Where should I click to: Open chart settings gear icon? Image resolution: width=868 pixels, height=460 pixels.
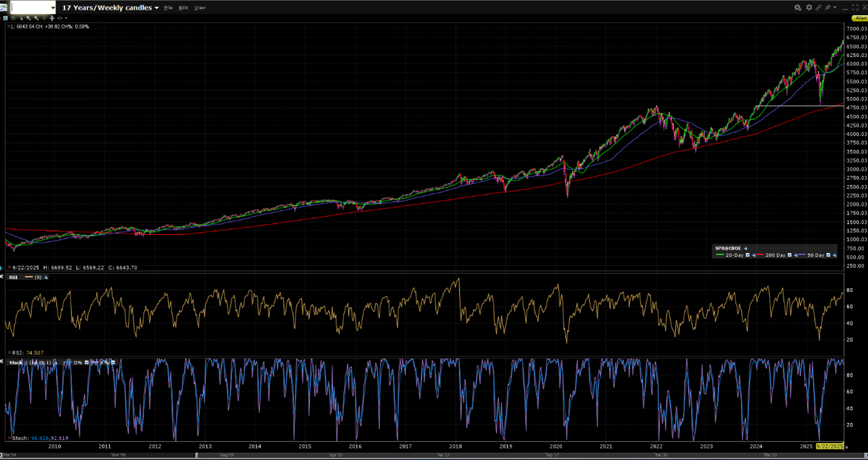point(809,7)
